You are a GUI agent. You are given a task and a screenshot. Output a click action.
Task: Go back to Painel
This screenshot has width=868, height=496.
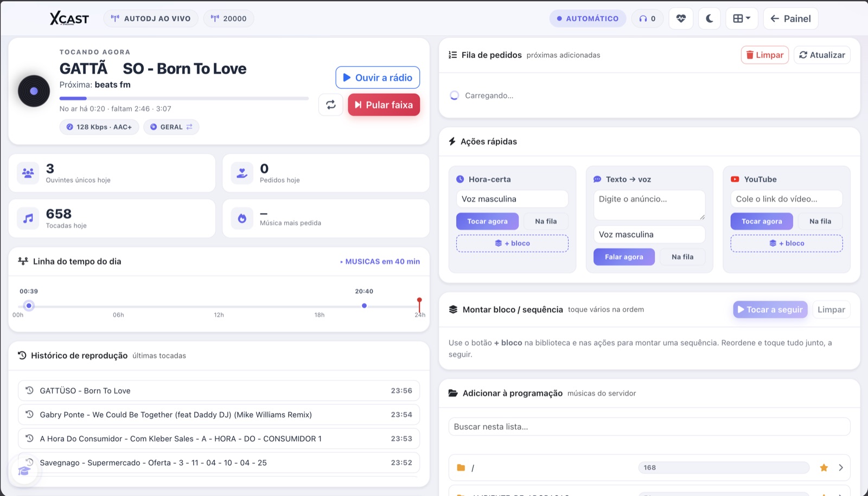(x=790, y=18)
